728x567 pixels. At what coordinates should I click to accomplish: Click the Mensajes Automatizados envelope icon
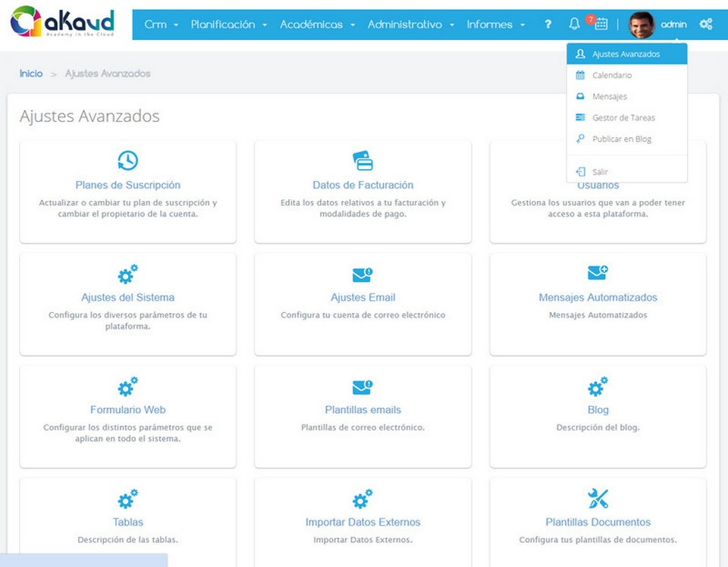coord(598,273)
